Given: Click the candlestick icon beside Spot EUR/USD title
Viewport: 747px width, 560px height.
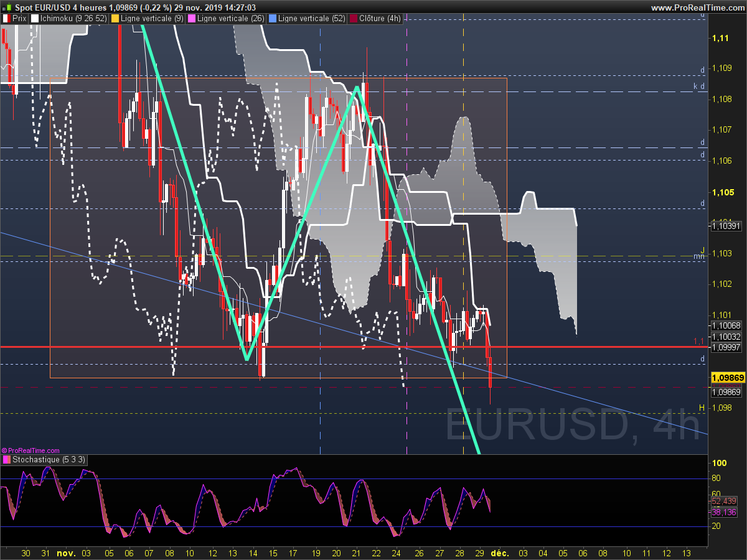Looking at the screenshot, I should click(x=6, y=7).
